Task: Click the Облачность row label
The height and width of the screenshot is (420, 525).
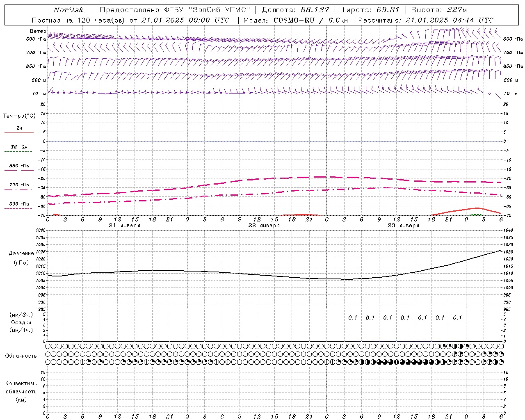Action: pyautogui.click(x=21, y=356)
